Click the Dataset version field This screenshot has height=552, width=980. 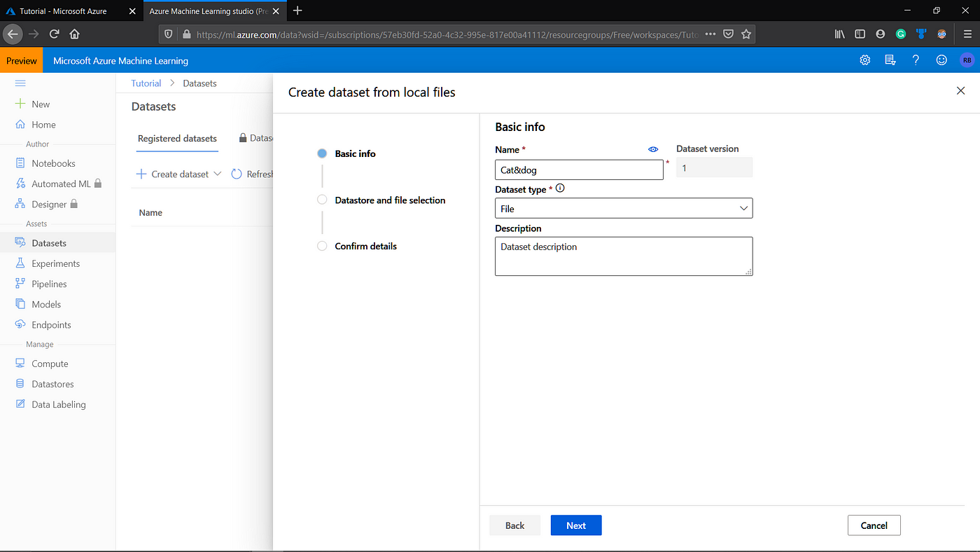click(x=714, y=167)
